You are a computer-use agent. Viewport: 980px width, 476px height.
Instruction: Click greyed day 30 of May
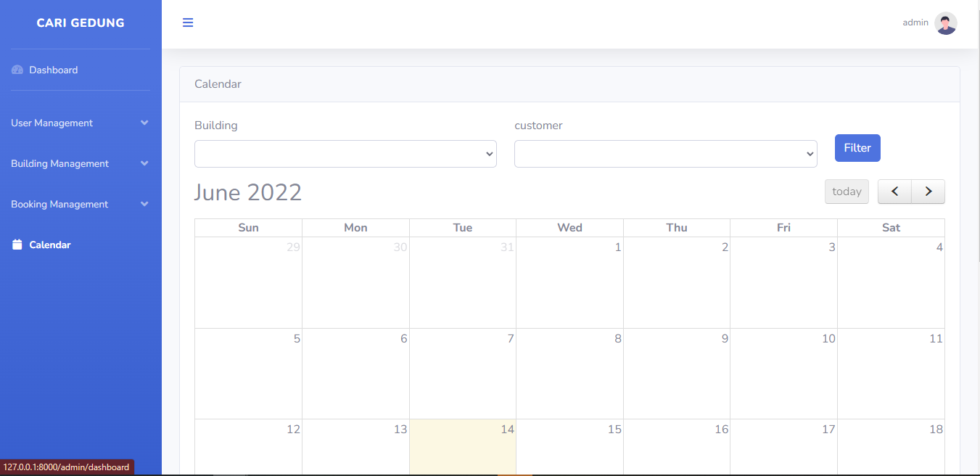click(x=400, y=247)
